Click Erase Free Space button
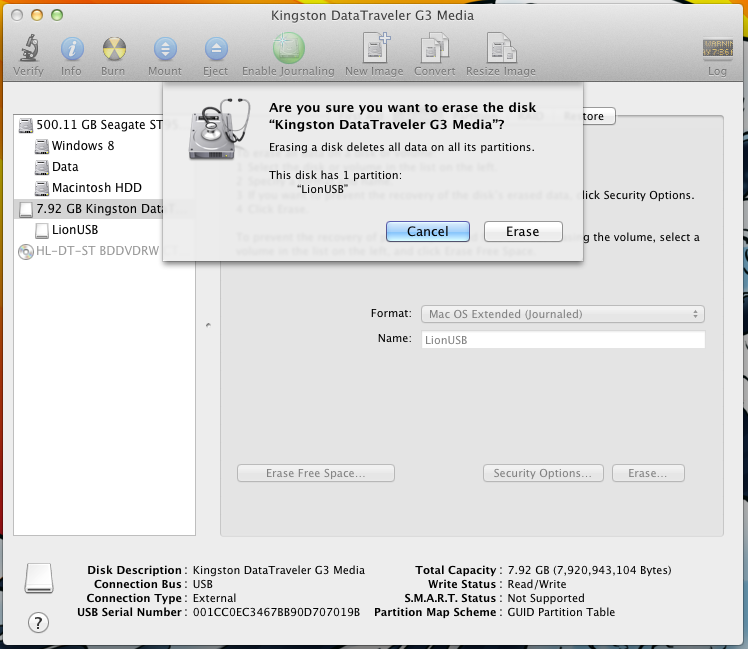This screenshot has height=649, width=748. pyautogui.click(x=316, y=473)
